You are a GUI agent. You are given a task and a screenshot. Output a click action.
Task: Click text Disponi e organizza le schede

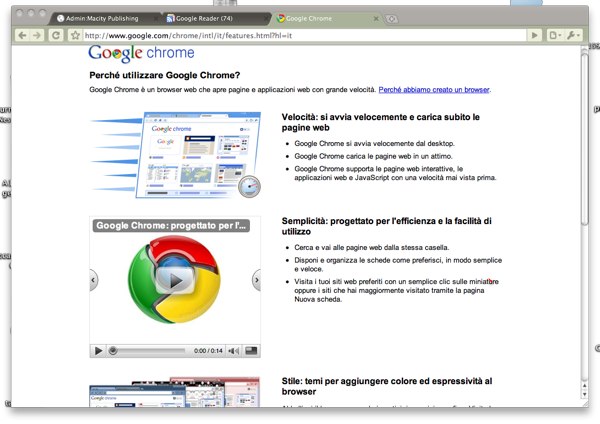coord(398,264)
